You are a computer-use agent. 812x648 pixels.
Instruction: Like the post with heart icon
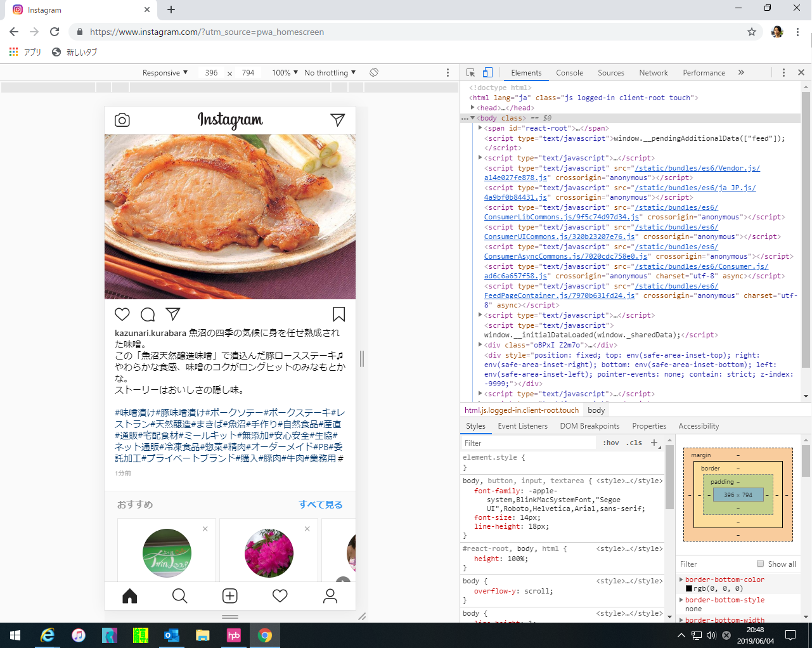(x=122, y=314)
